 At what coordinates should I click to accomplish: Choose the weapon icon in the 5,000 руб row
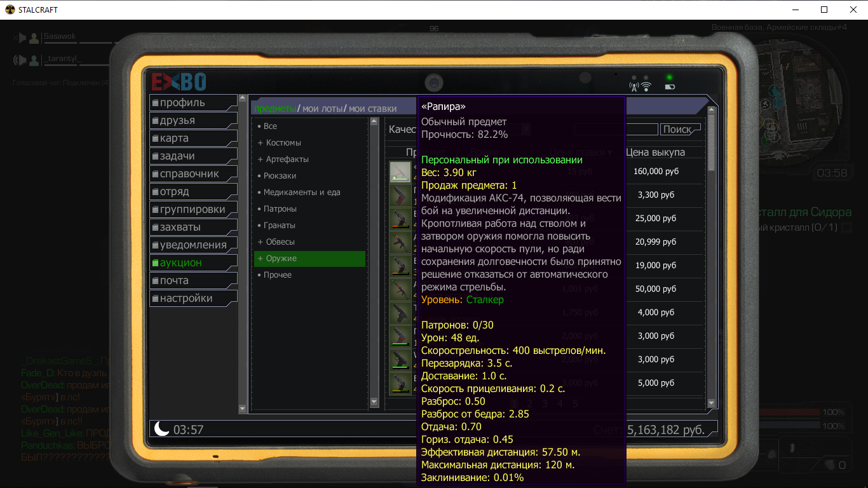[400, 384]
